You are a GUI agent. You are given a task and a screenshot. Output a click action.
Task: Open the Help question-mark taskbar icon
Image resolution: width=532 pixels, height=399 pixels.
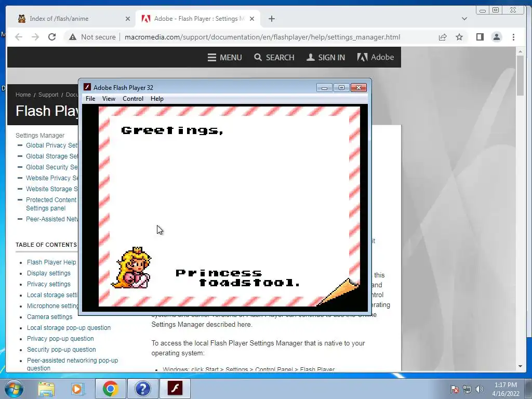[142, 389]
